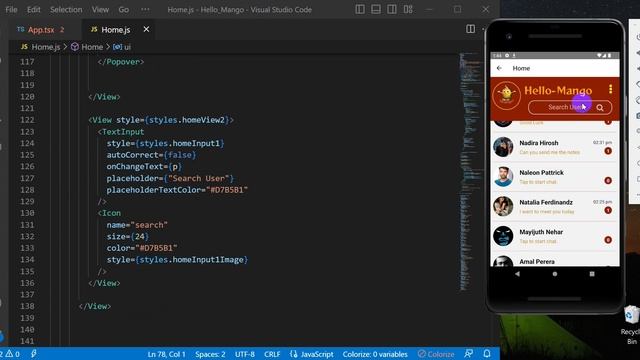Click the ui variable breadcrumb
640x360 pixels.
(122, 47)
